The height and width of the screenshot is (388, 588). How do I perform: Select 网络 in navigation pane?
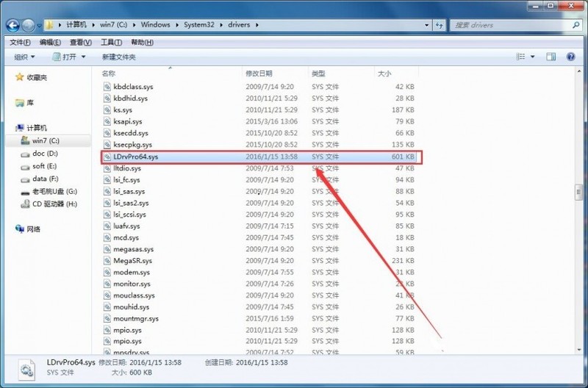(28, 229)
